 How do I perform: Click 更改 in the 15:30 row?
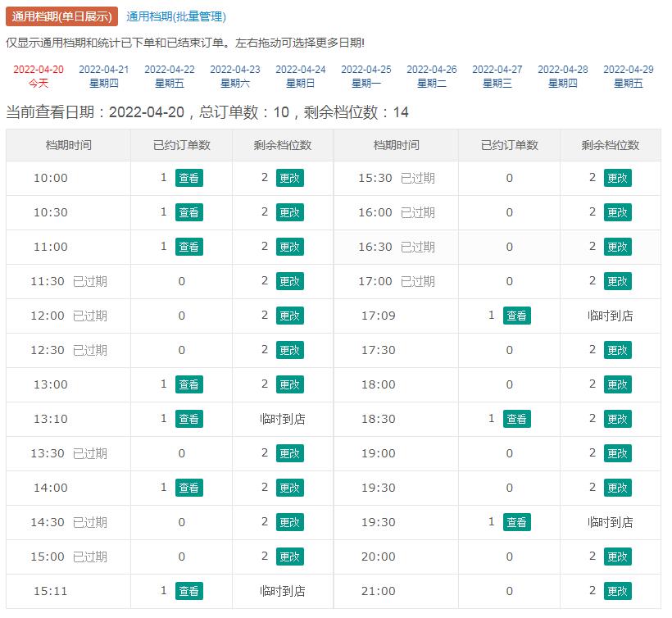pos(617,178)
